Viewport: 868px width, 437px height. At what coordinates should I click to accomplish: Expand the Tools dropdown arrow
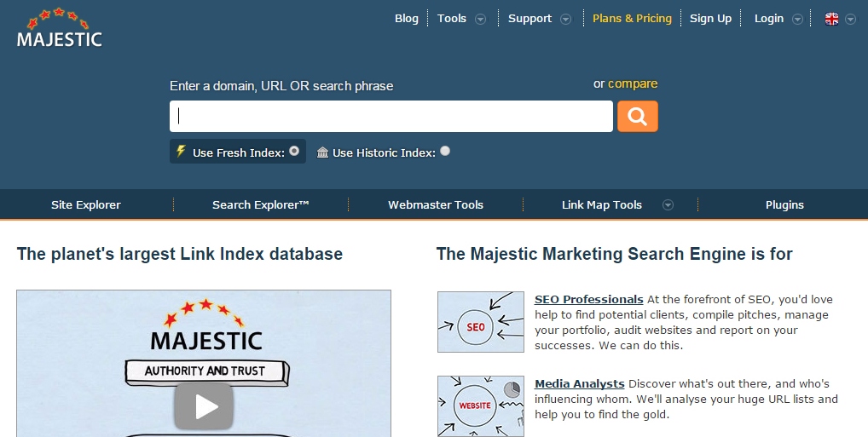click(x=481, y=20)
